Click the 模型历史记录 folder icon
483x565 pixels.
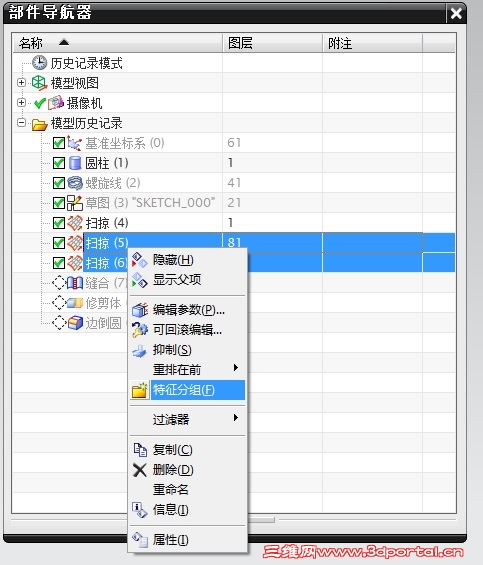pos(39,124)
